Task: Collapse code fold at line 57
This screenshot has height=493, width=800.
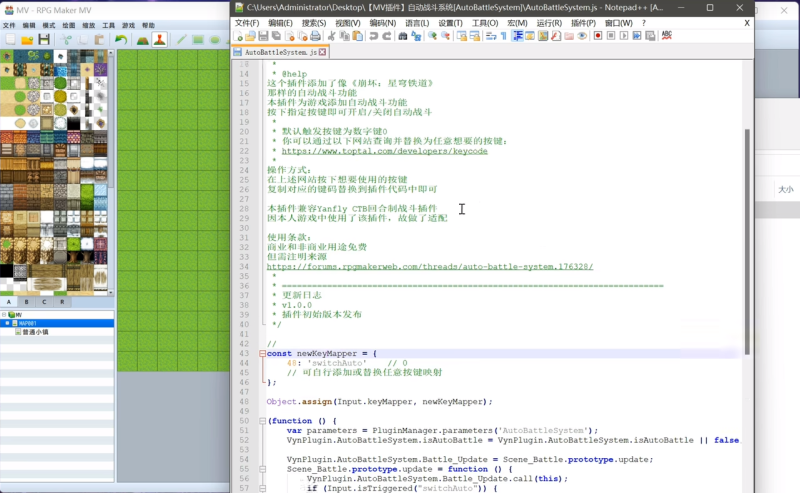Action: 262,488
